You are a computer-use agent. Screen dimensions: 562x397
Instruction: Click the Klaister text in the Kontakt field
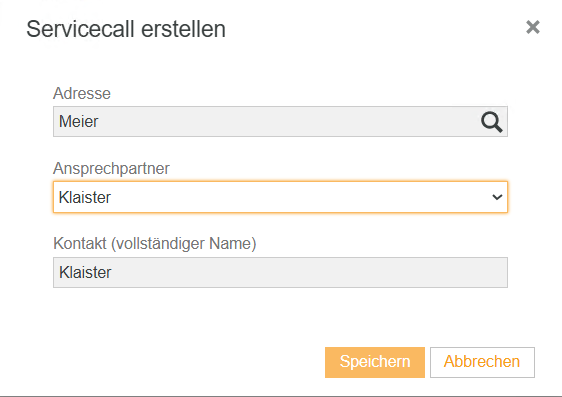(85, 272)
